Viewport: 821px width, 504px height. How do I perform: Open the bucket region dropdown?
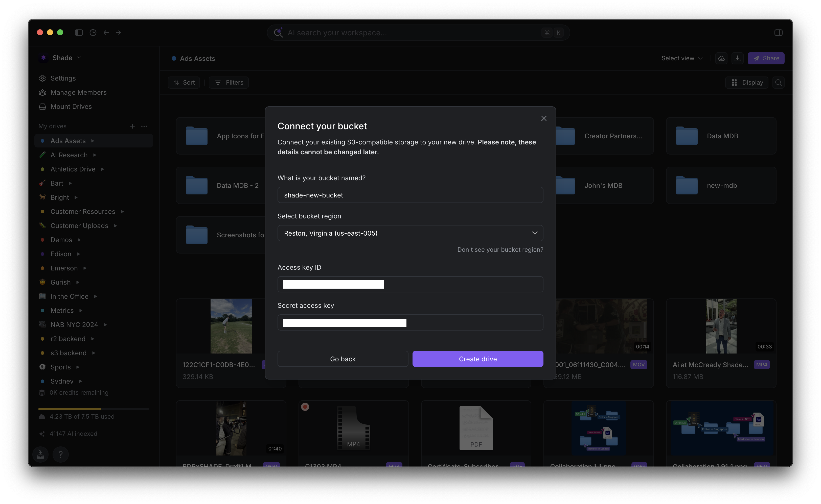click(410, 233)
